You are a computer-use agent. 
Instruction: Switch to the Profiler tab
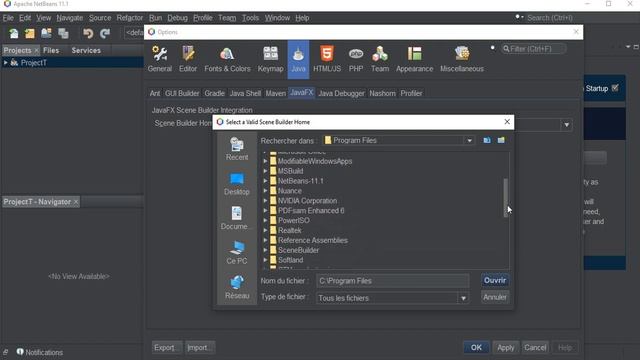tap(411, 93)
